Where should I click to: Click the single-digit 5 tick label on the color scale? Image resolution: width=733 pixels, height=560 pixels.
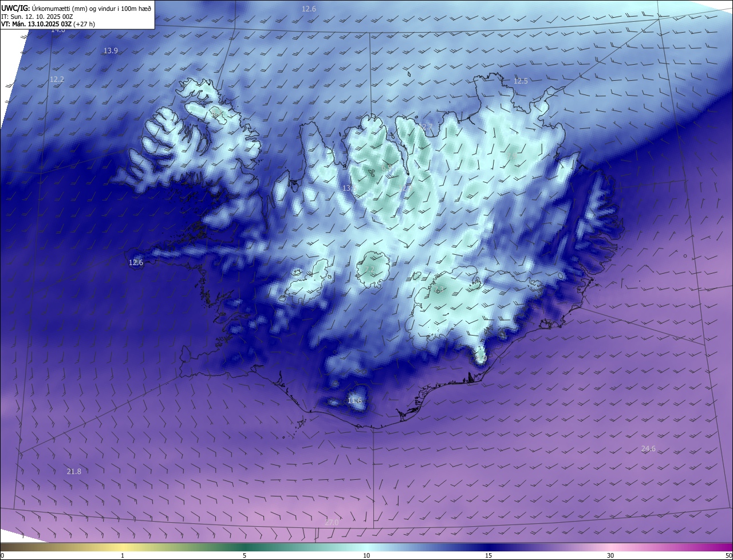tap(245, 556)
